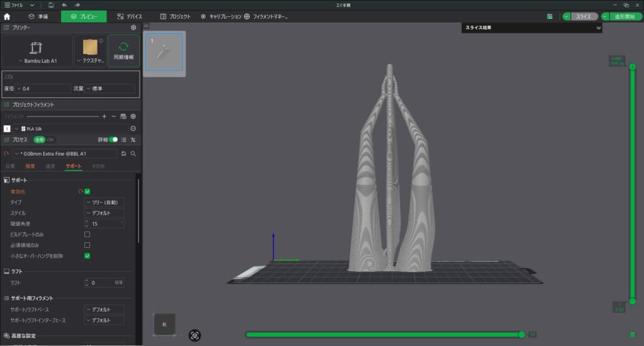
Task: Open the 速度 settings tab
Action: (50, 166)
